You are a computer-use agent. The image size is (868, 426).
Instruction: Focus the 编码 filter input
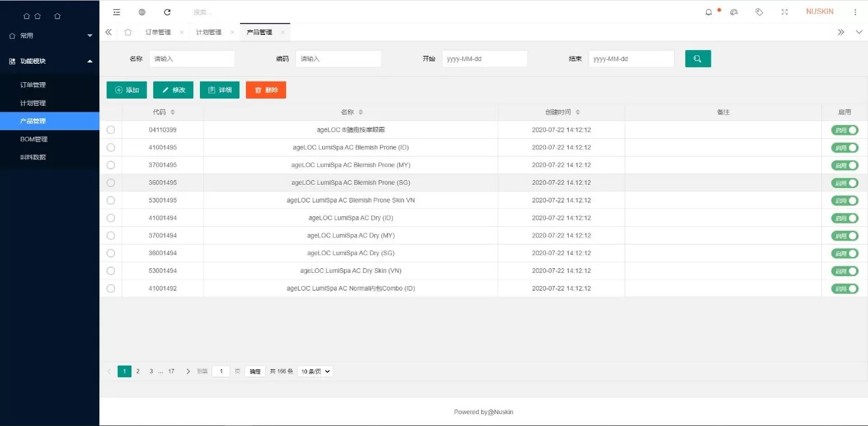pyautogui.click(x=339, y=59)
